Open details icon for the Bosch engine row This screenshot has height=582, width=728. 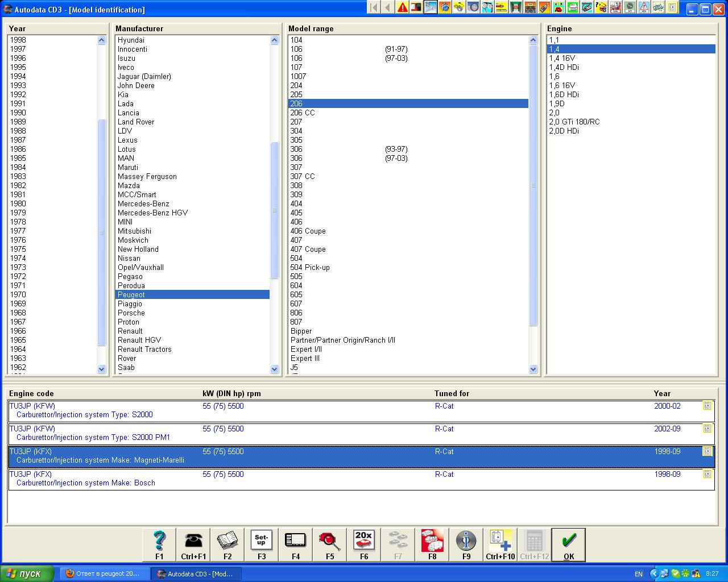click(707, 474)
